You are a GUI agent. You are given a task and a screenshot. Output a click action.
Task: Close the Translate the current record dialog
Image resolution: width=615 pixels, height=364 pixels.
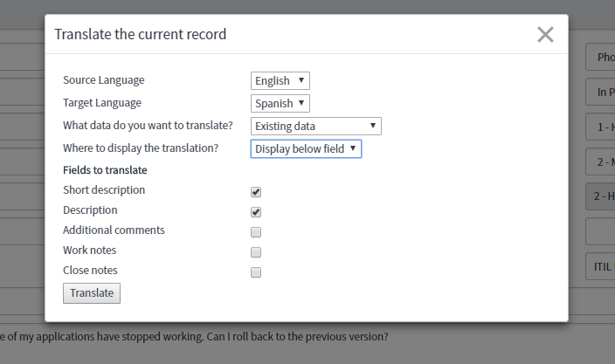tap(545, 35)
